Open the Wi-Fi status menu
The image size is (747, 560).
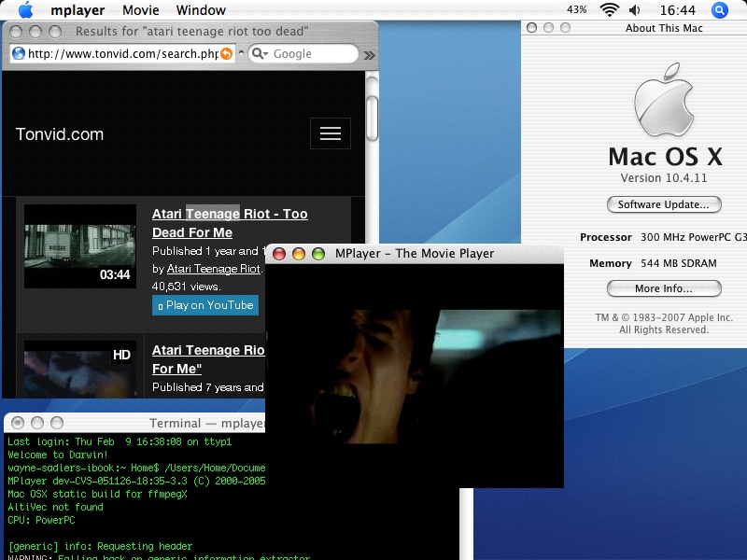pos(609,10)
